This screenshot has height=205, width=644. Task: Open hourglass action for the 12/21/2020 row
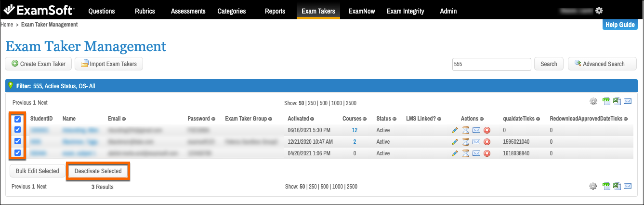point(466,142)
